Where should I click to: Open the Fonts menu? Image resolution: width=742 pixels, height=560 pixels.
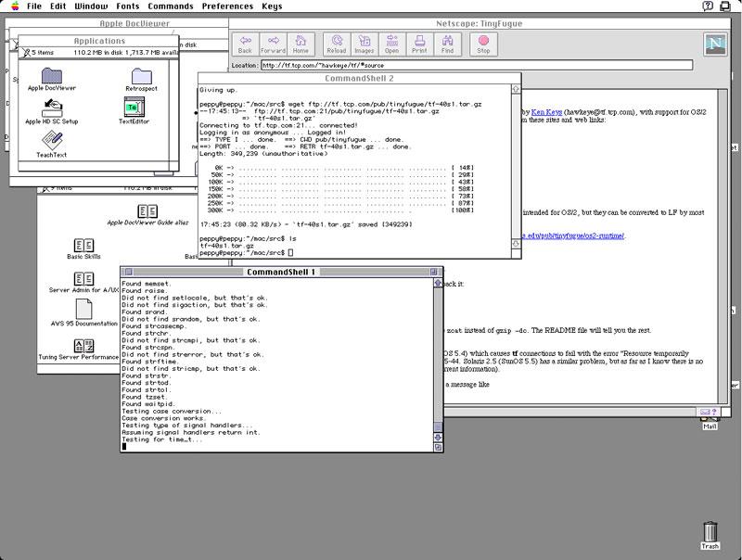tap(128, 6)
